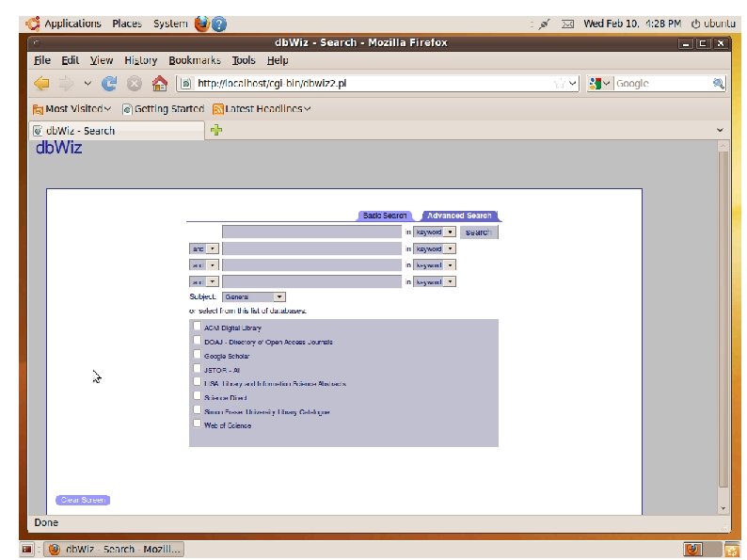Click the forward navigation arrow
This screenshot has height=560, width=747.
[x=66, y=84]
